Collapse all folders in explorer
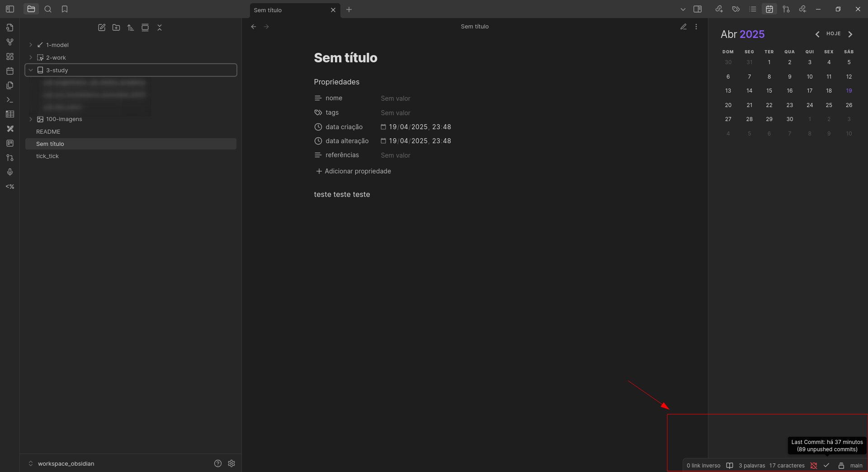Screen dimensions: 868x472 [160, 28]
